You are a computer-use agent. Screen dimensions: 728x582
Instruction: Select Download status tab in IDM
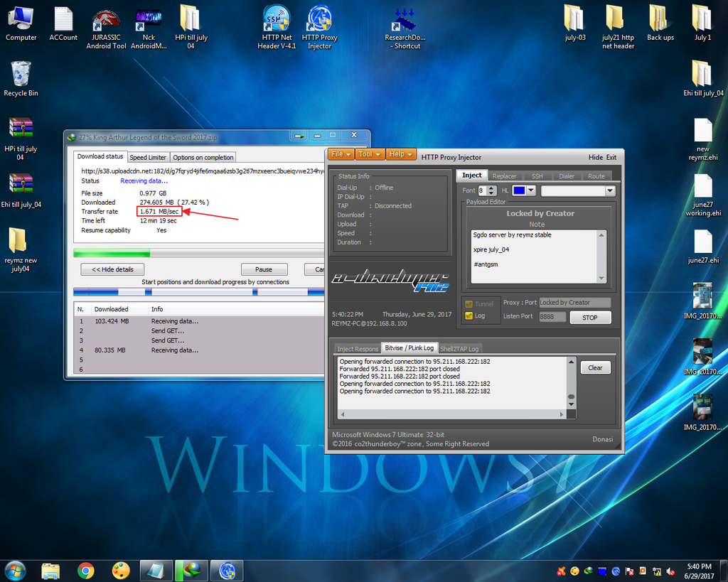pos(100,156)
